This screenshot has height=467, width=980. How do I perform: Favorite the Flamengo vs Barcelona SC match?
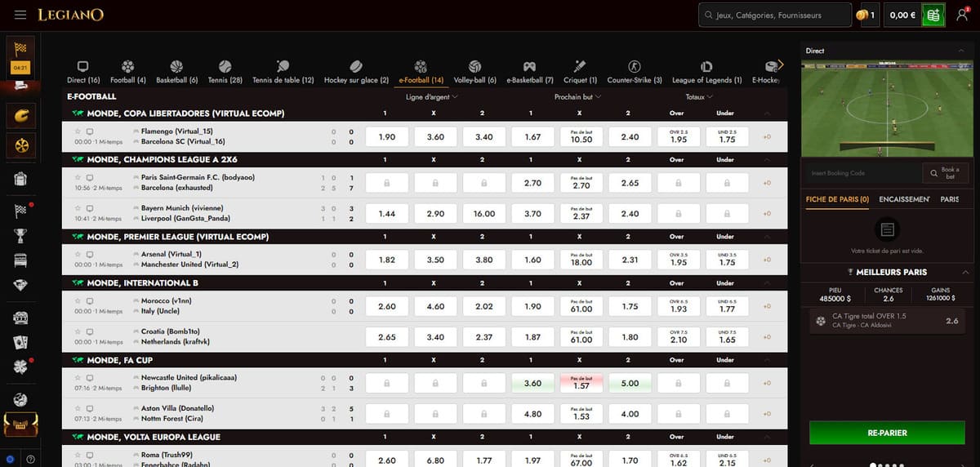tap(78, 131)
